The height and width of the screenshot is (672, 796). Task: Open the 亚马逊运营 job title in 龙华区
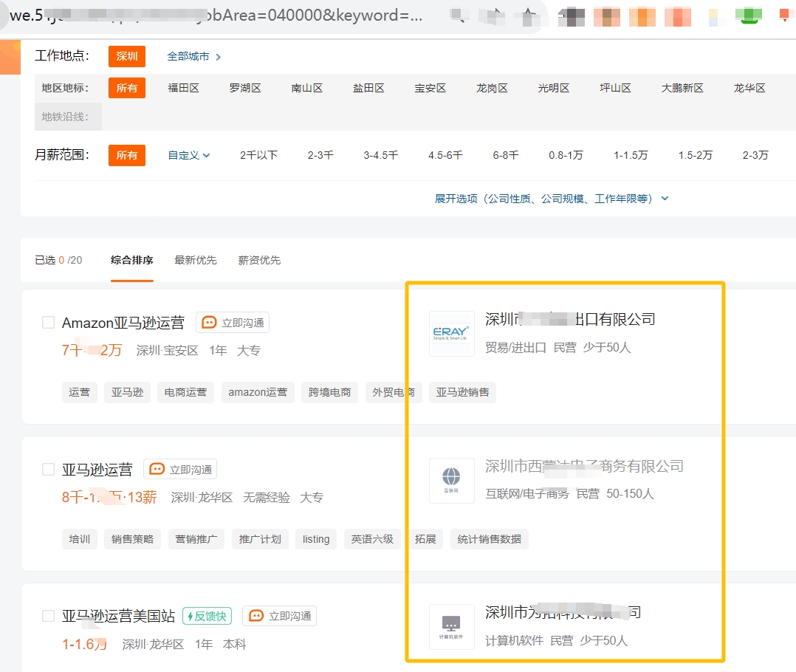[97, 470]
